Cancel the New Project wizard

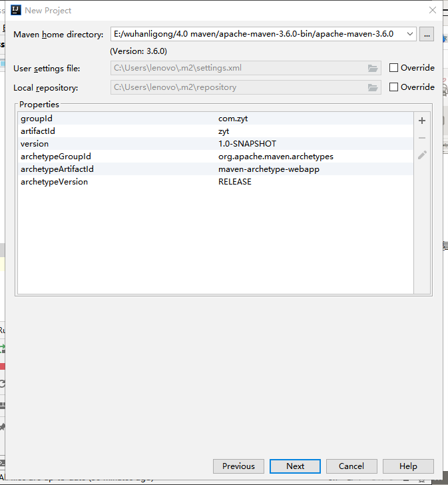(x=351, y=466)
